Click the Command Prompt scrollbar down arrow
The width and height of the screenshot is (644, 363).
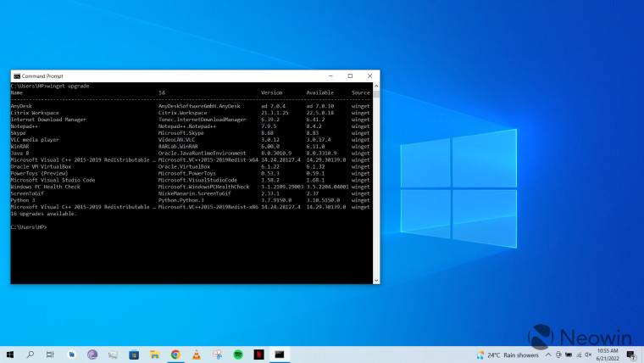375,280
